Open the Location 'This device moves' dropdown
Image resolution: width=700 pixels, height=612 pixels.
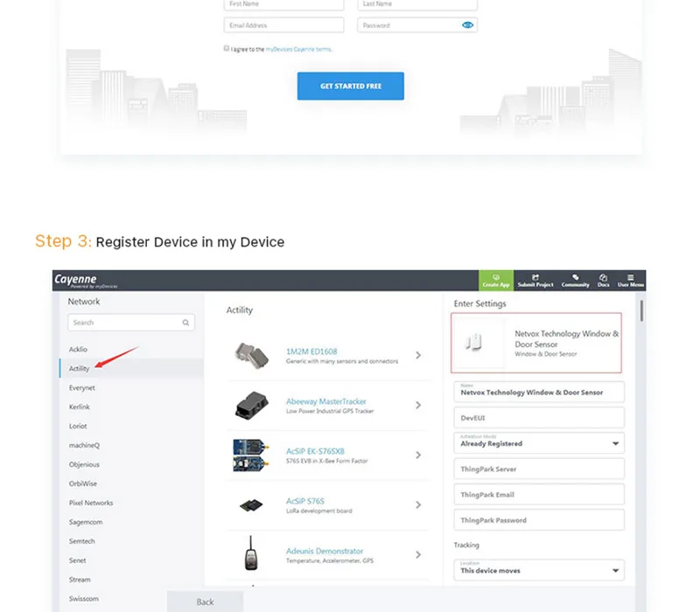coord(539,570)
